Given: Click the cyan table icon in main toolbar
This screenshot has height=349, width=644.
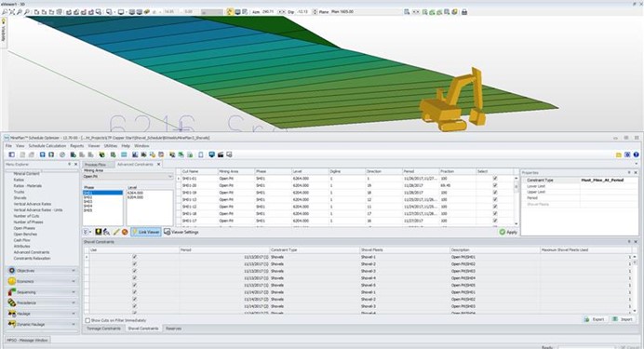Looking at the screenshot, I should coord(124,154).
